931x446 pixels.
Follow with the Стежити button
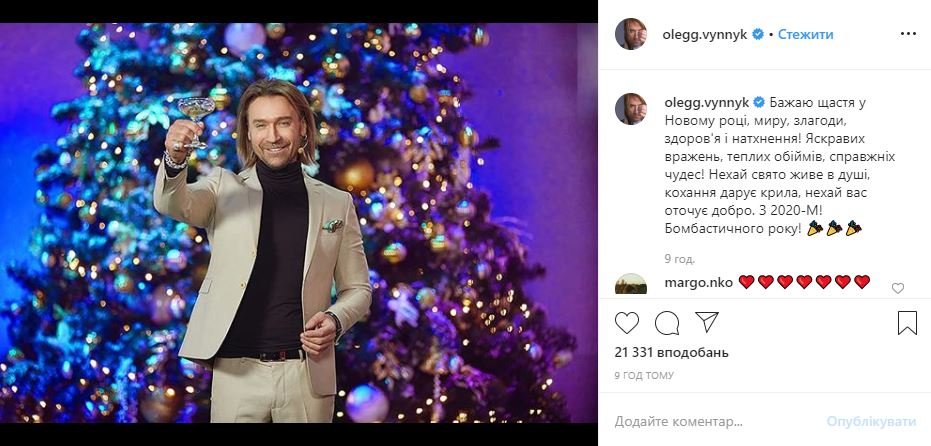click(805, 34)
